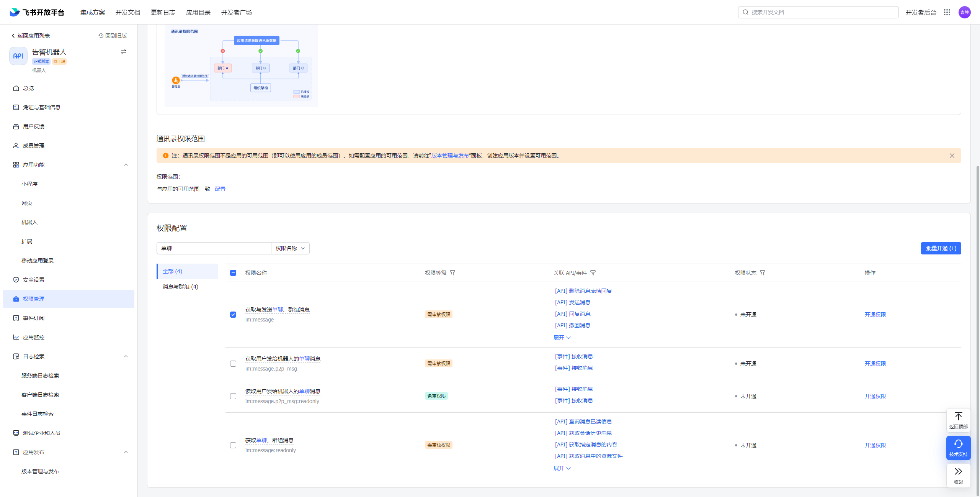Open 版本管理与发布 link in notice

(x=450, y=156)
